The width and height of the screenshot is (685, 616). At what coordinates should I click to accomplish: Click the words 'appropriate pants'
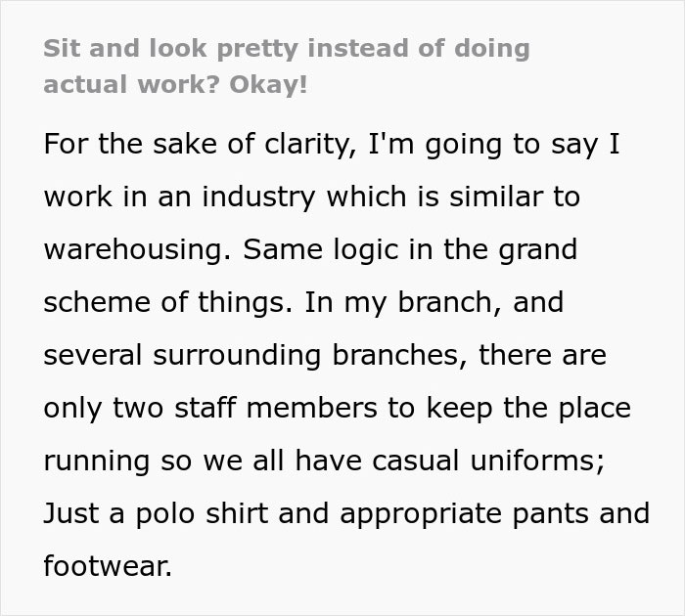click(464, 513)
